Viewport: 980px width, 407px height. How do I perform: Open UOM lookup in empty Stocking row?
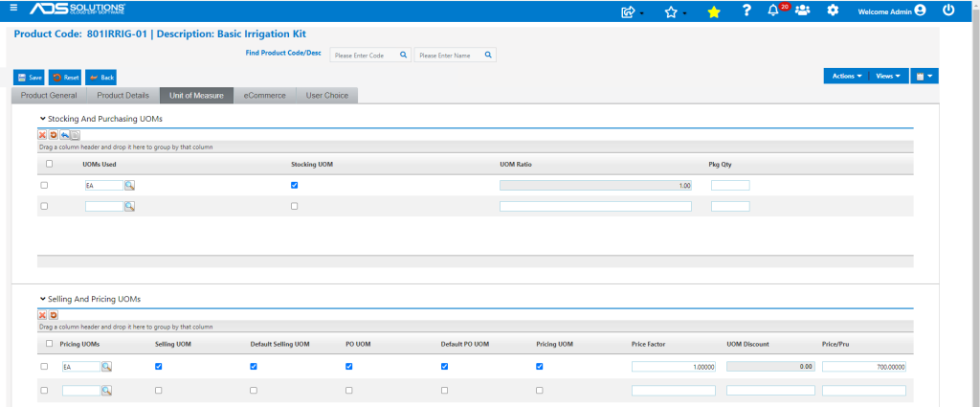point(129,206)
